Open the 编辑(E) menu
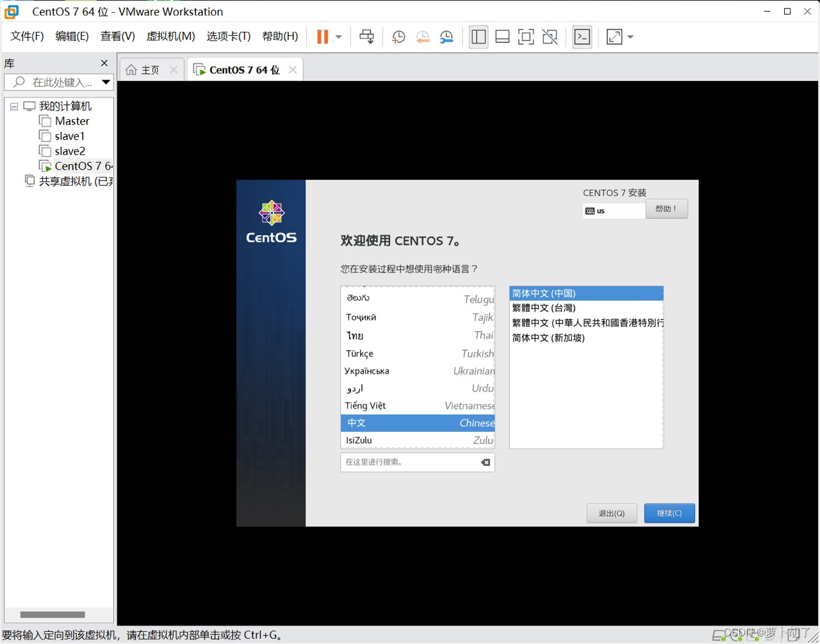This screenshot has height=644, width=820. (72, 37)
